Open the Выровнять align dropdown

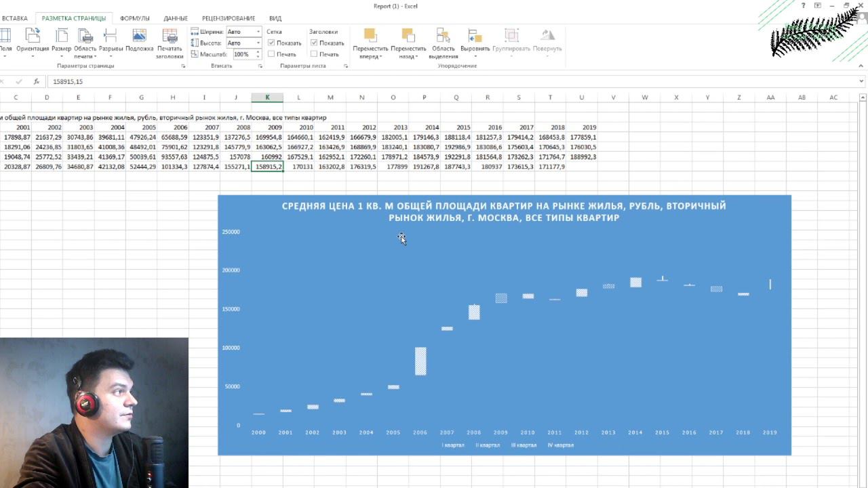475,43
